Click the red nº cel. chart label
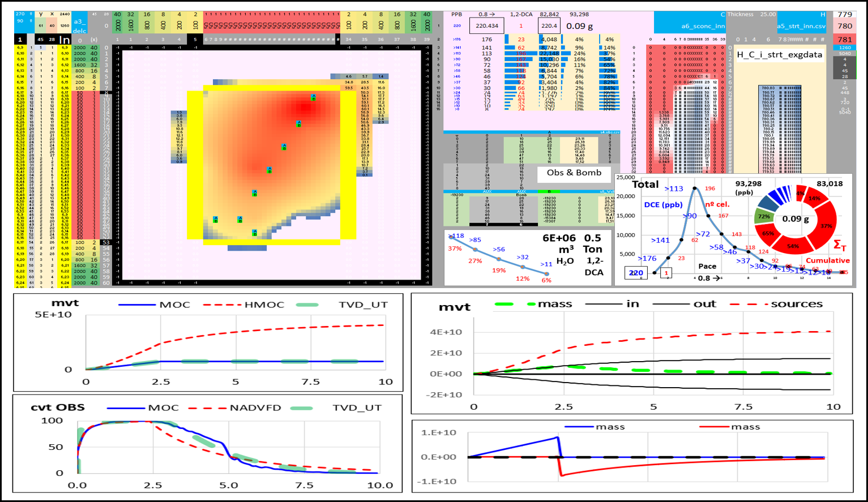Viewport: 868px width, 502px height. click(x=717, y=204)
